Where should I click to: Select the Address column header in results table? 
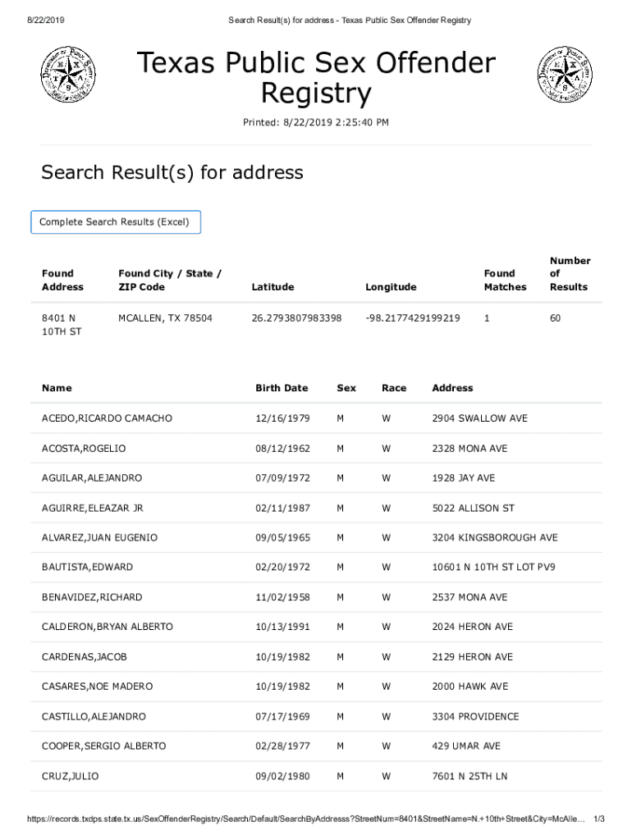452,388
